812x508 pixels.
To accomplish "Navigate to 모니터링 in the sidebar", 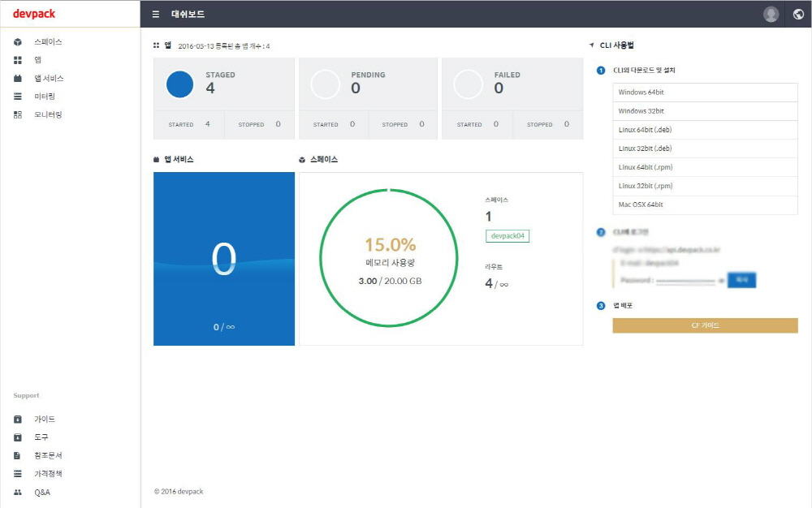I will 47,114.
